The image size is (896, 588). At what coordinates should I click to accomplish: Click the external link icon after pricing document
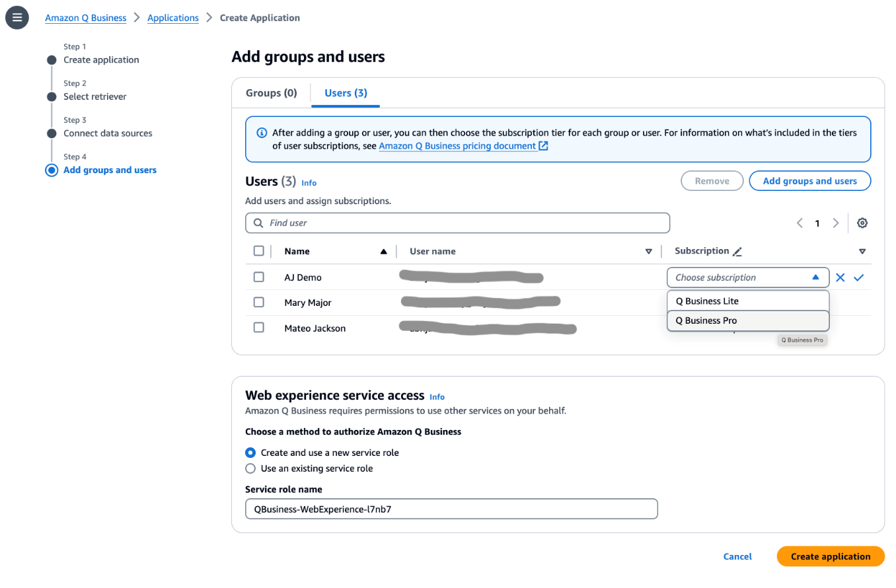pos(543,146)
